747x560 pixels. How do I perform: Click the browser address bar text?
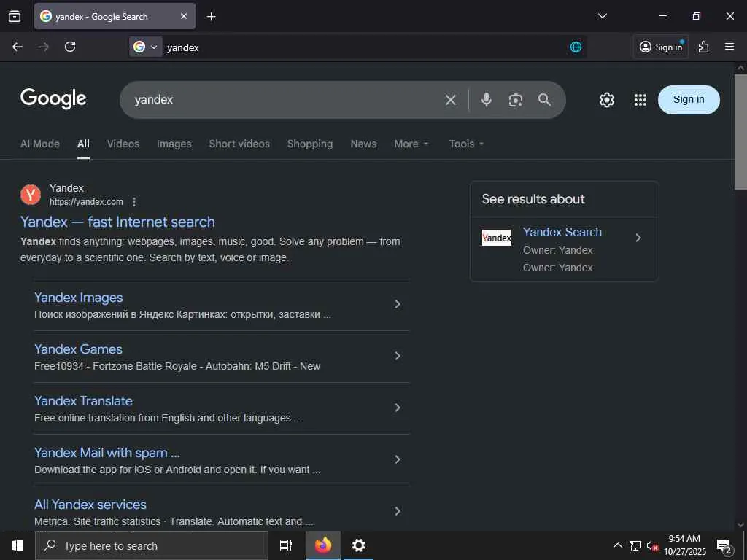pyautogui.click(x=183, y=47)
